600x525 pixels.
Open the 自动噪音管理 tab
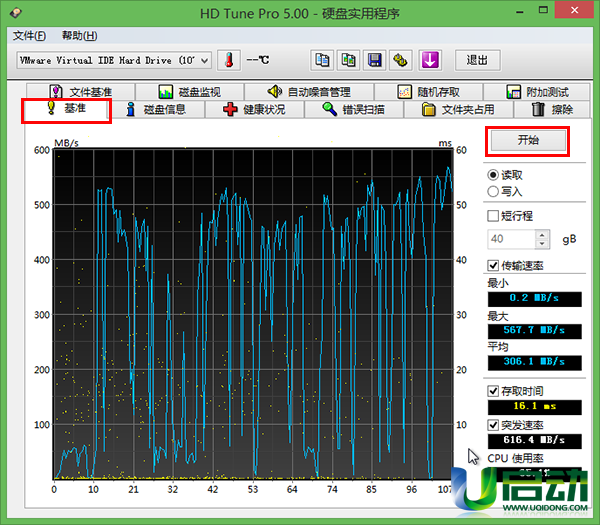(x=309, y=92)
